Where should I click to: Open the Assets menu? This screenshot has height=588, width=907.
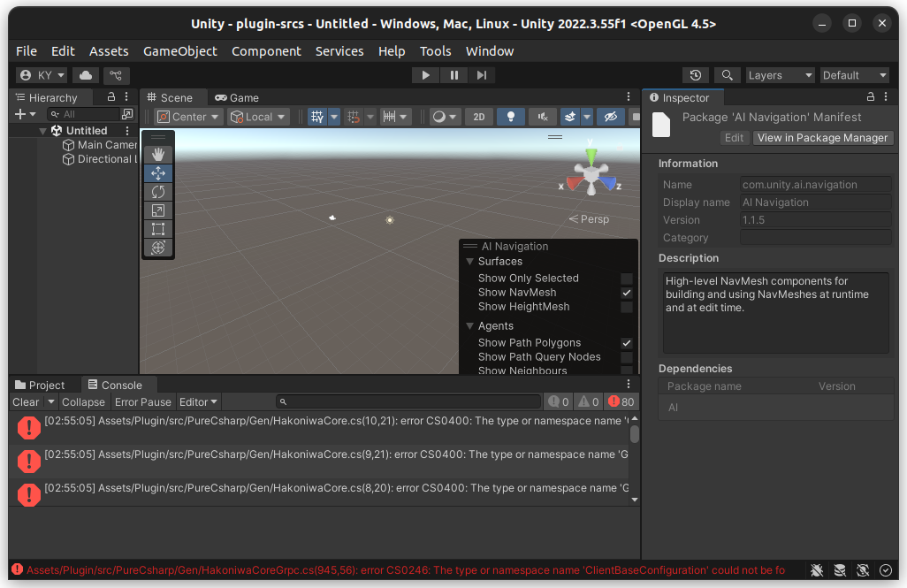point(109,51)
